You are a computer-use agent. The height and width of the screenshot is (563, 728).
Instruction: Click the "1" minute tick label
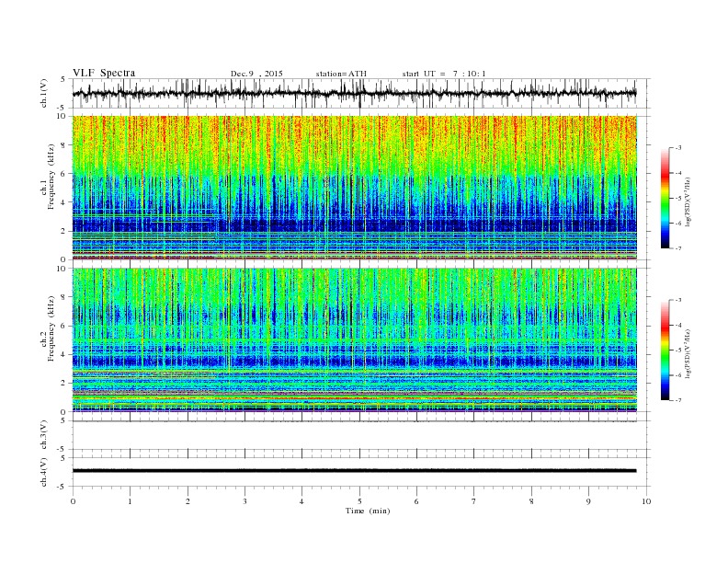[130, 501]
